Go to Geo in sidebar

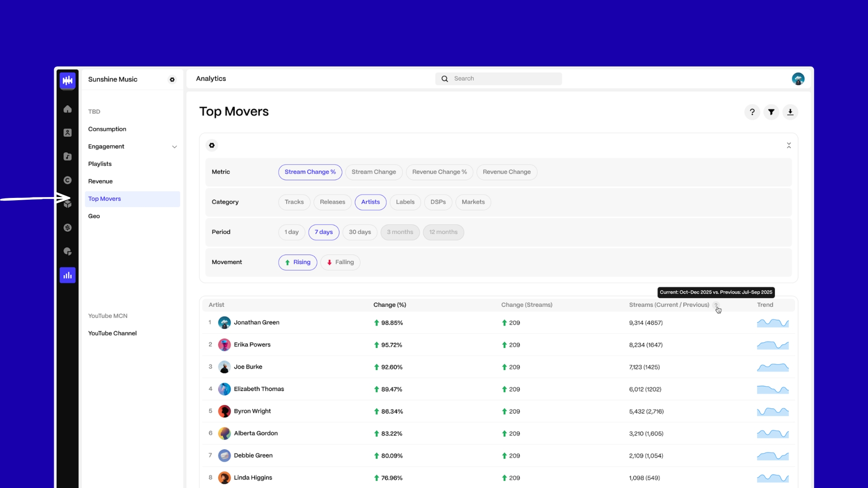coord(94,216)
